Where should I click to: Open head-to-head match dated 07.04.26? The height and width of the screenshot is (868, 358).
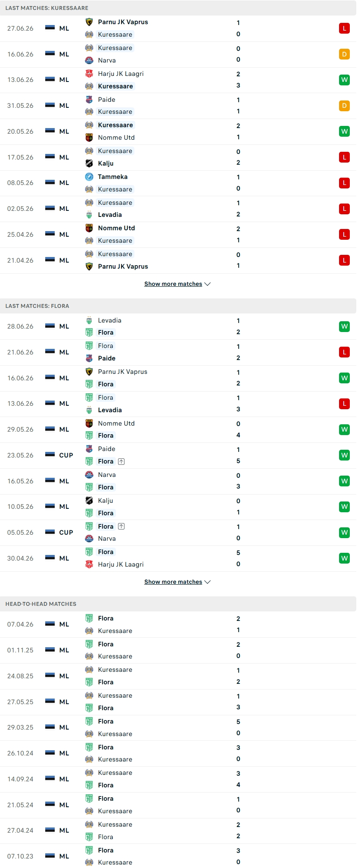[x=178, y=624]
